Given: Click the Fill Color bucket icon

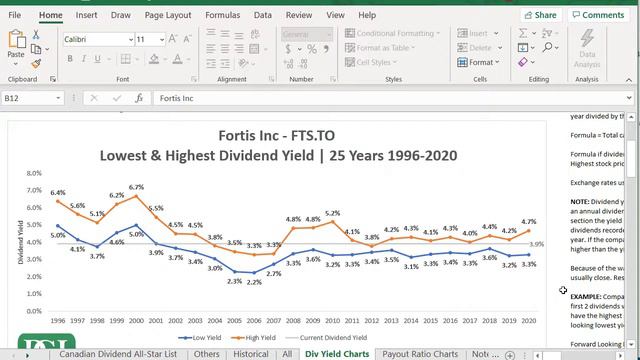Looking at the screenshot, I should point(154,59).
